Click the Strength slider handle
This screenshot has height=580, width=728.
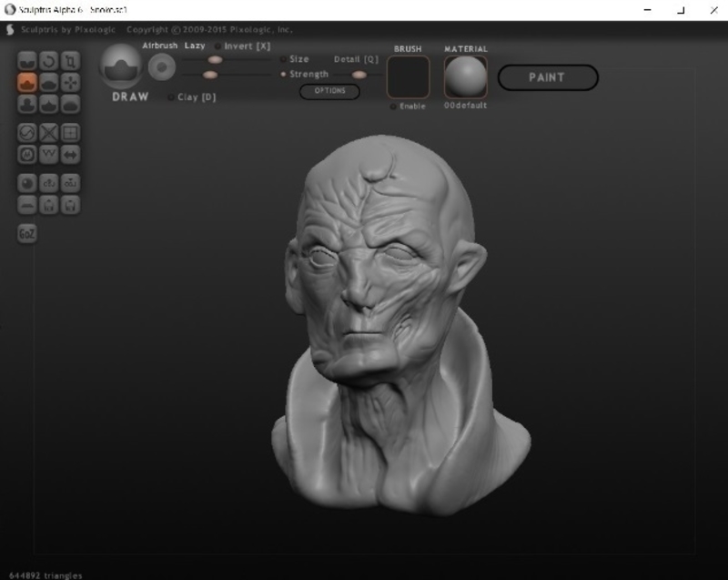(210, 75)
